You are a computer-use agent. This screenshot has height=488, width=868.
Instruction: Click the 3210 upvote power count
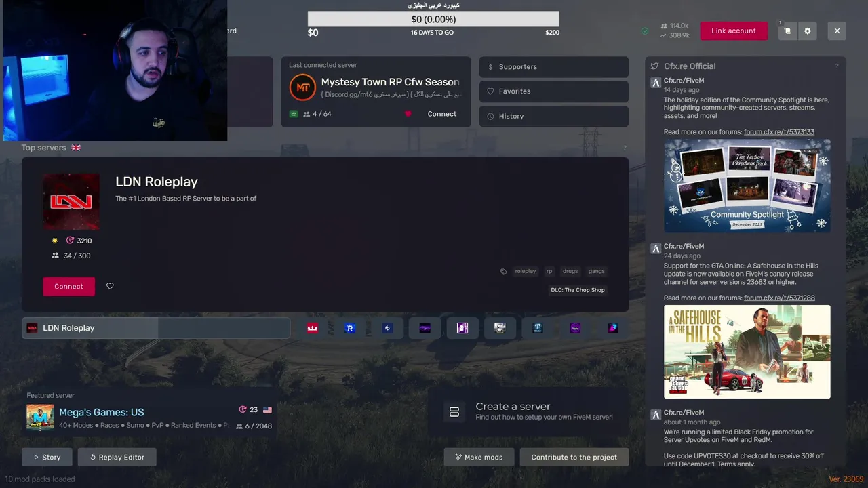click(x=79, y=241)
